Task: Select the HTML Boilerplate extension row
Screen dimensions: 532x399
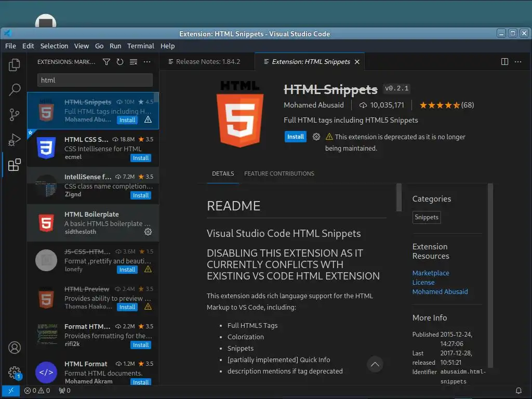Action: point(93,223)
